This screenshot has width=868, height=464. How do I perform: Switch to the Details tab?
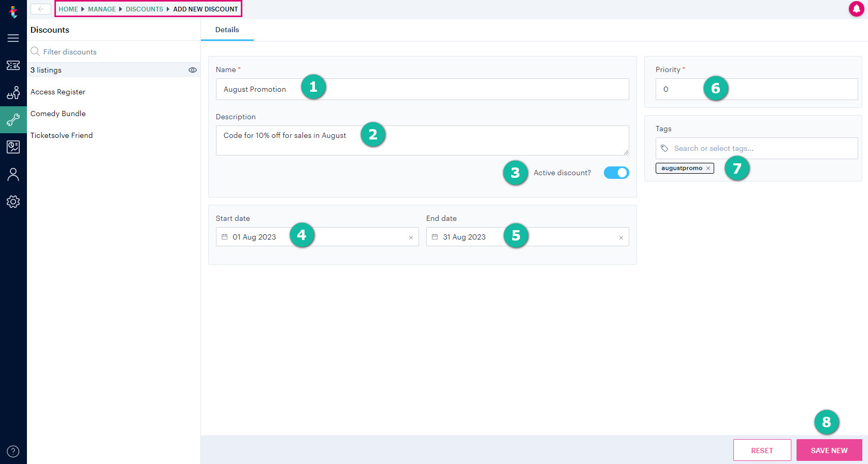coord(227,30)
